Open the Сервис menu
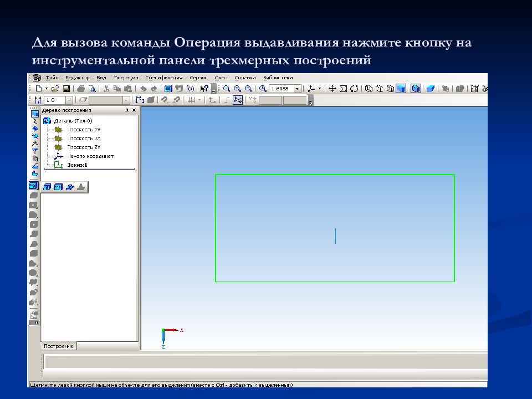 coord(198,78)
